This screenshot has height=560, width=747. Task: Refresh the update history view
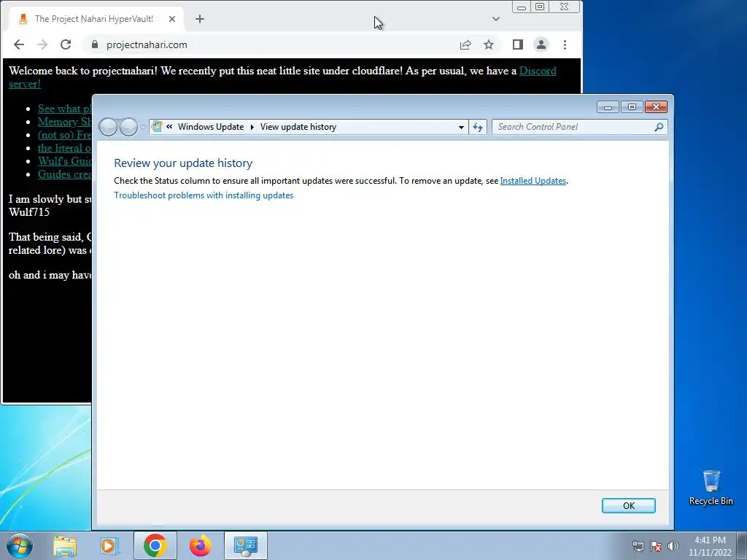point(478,127)
